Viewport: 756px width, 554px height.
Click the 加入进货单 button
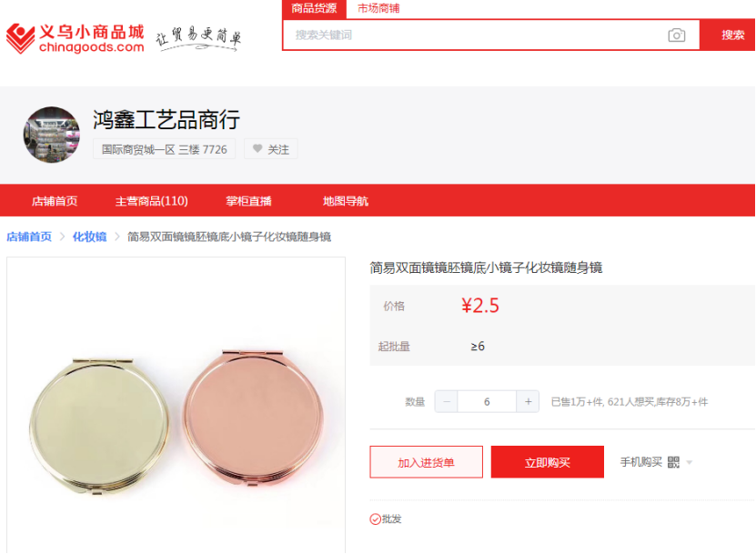[426, 462]
